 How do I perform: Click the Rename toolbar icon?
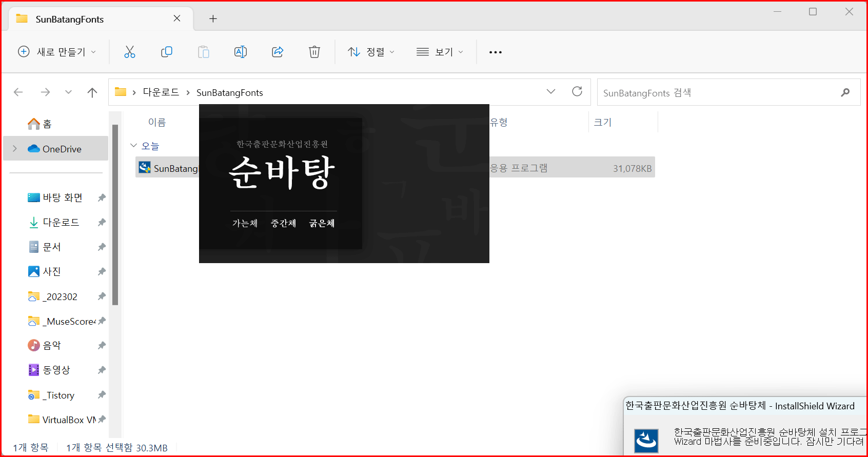click(x=241, y=52)
